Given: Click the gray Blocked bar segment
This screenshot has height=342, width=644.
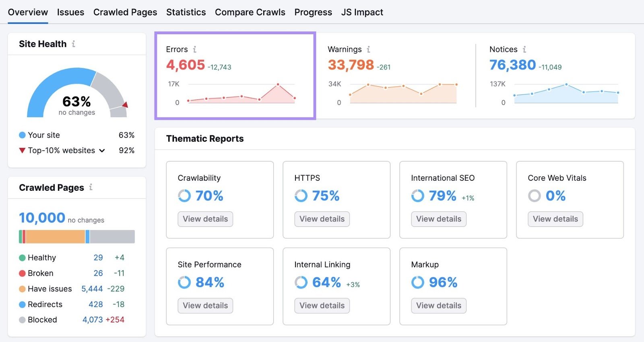Looking at the screenshot, I should tap(112, 237).
